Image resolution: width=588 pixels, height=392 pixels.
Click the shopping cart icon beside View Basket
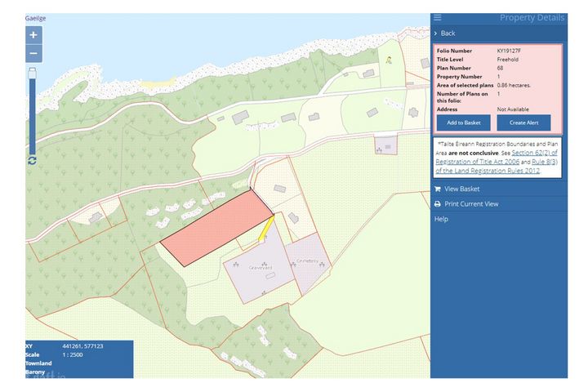(x=438, y=189)
